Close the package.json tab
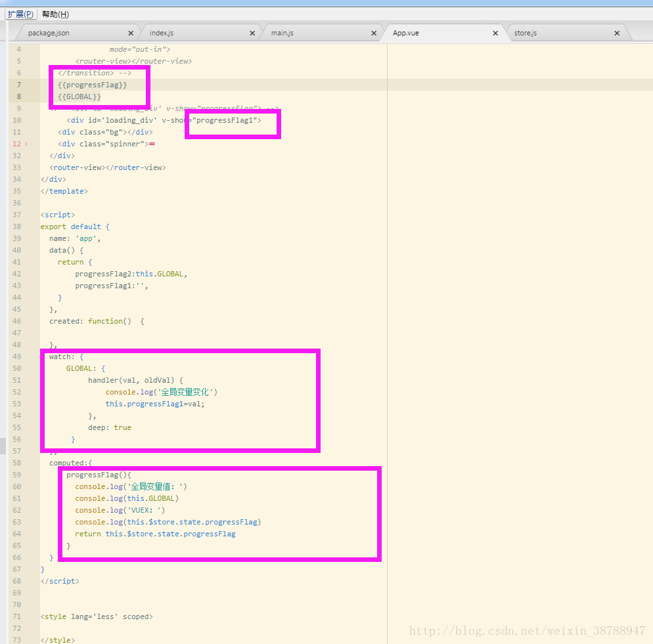653x644 pixels. click(131, 33)
